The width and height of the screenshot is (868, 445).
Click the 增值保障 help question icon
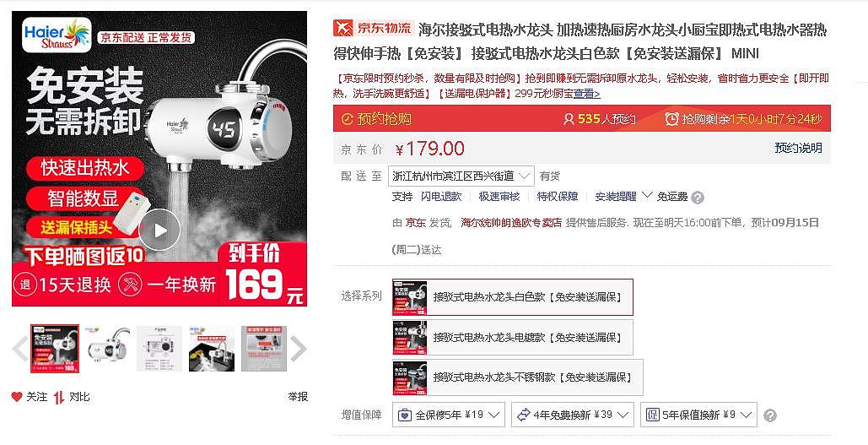pos(770,415)
